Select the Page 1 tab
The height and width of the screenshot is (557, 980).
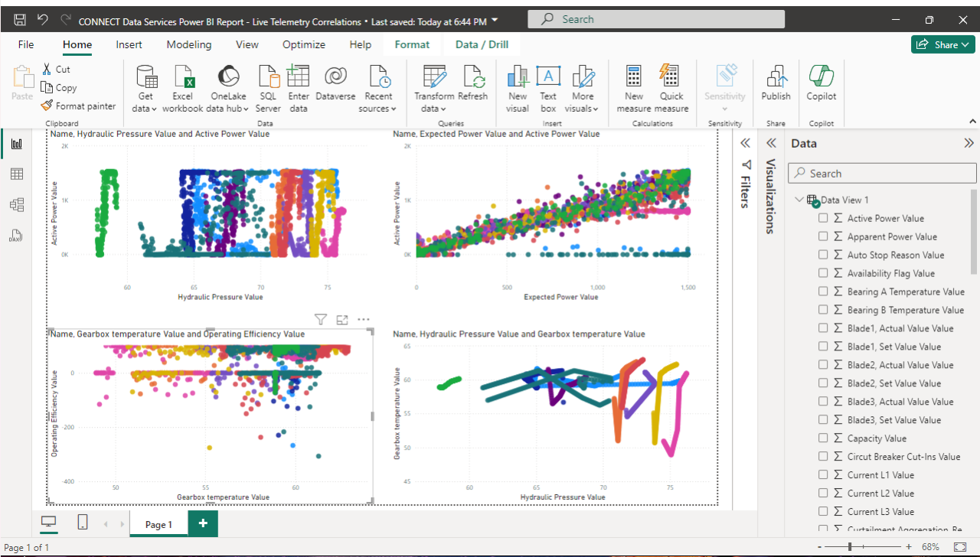click(158, 524)
